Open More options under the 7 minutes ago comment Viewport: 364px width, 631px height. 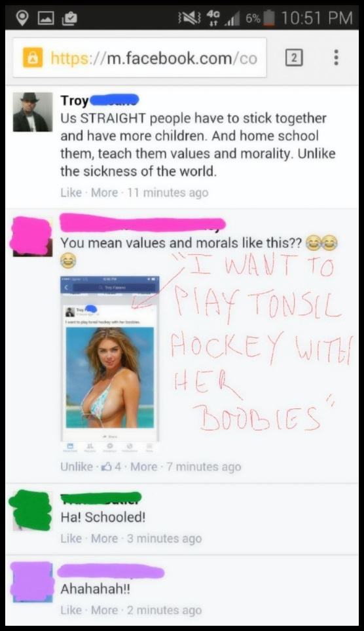point(143,467)
